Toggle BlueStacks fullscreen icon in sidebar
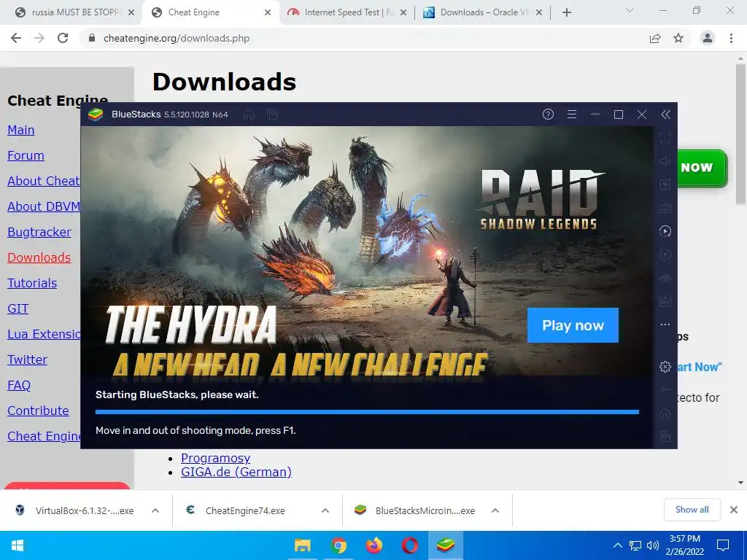 point(665,138)
